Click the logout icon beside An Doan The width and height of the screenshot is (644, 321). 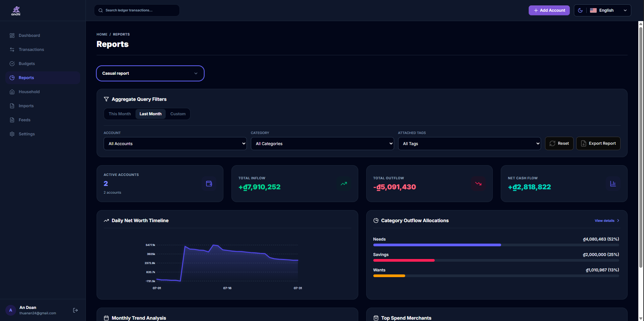click(75, 310)
